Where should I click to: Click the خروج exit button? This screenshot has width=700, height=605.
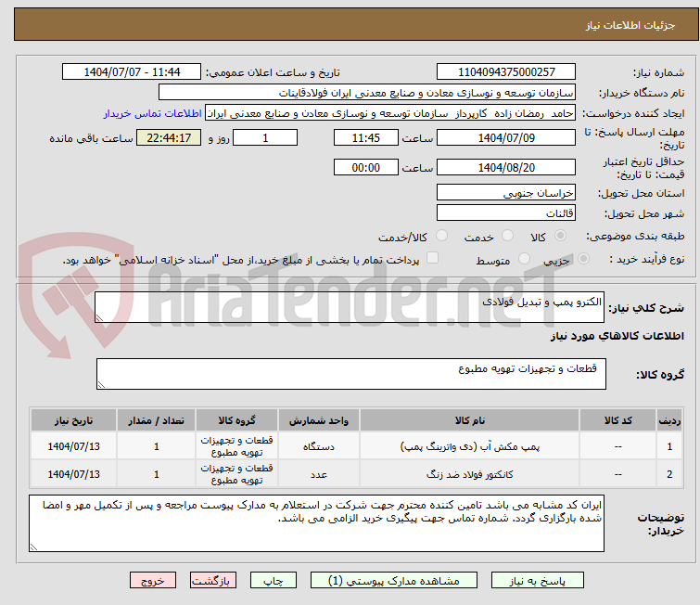pos(153,581)
